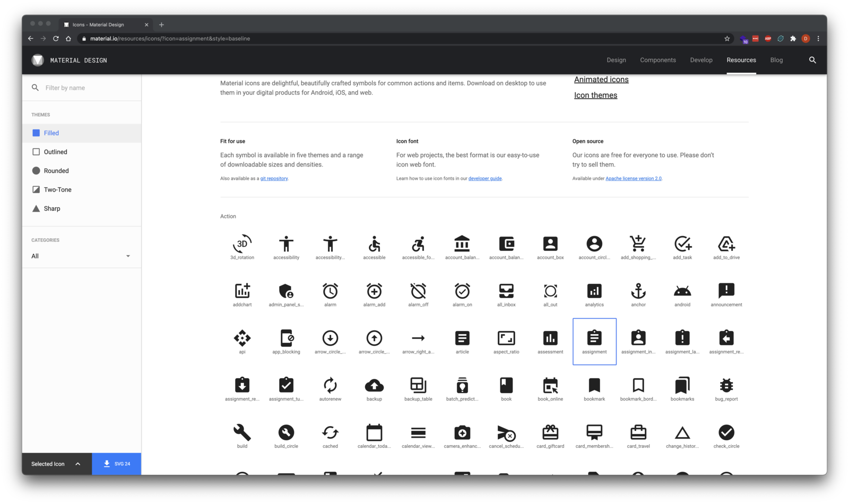849x504 pixels.
Task: Open the Icon themes link
Action: (595, 95)
